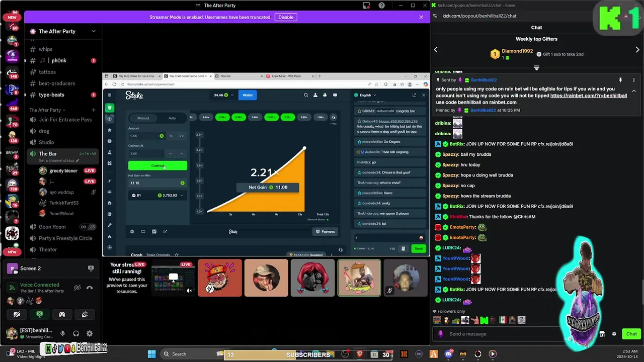
Task: Open the Discord help question mark icon
Action: pos(382,6)
